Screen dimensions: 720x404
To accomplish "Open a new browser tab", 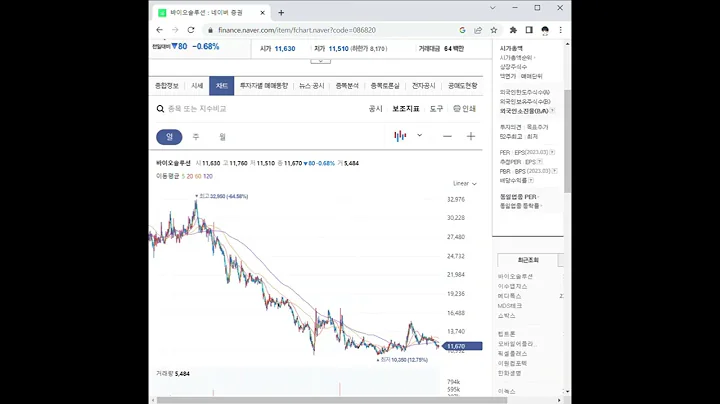I will pyautogui.click(x=281, y=13).
